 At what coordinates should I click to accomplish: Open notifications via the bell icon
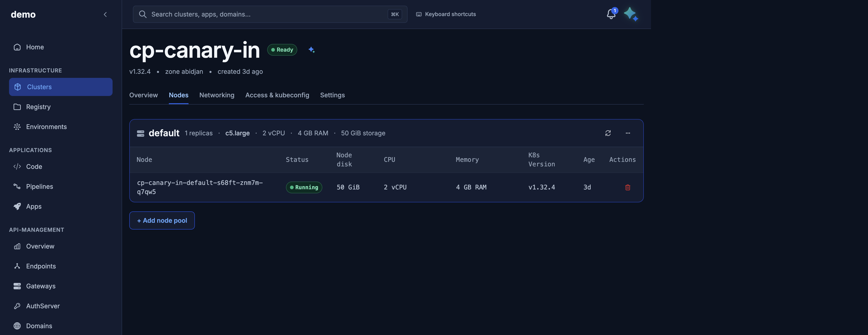611,14
